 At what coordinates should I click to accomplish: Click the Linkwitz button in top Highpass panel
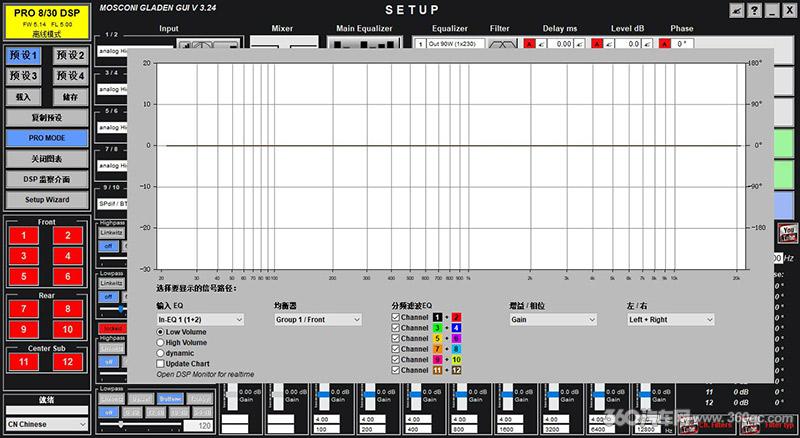pos(111,233)
